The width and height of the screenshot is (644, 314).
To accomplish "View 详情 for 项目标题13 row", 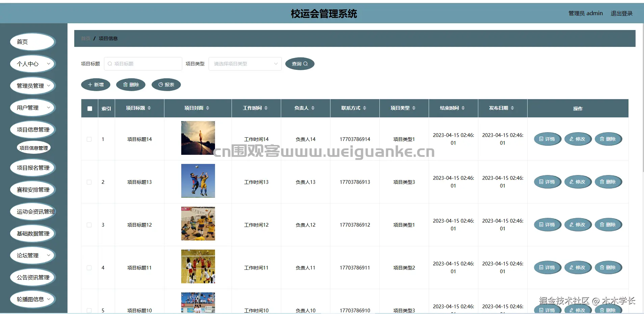I will tap(547, 182).
